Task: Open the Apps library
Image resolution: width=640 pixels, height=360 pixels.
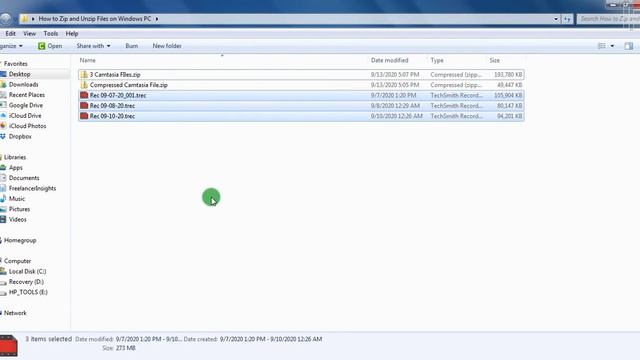Action: [16, 168]
